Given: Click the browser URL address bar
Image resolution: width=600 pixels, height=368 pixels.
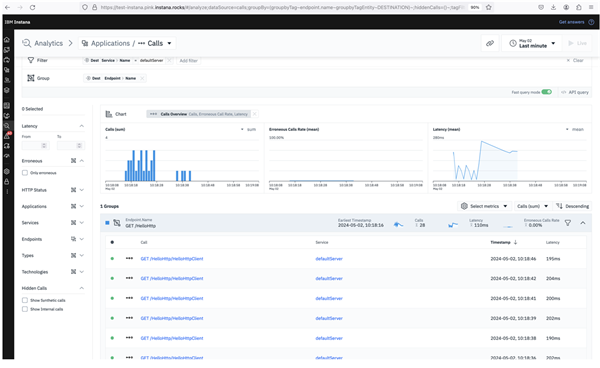Looking at the screenshot, I should [281, 7].
